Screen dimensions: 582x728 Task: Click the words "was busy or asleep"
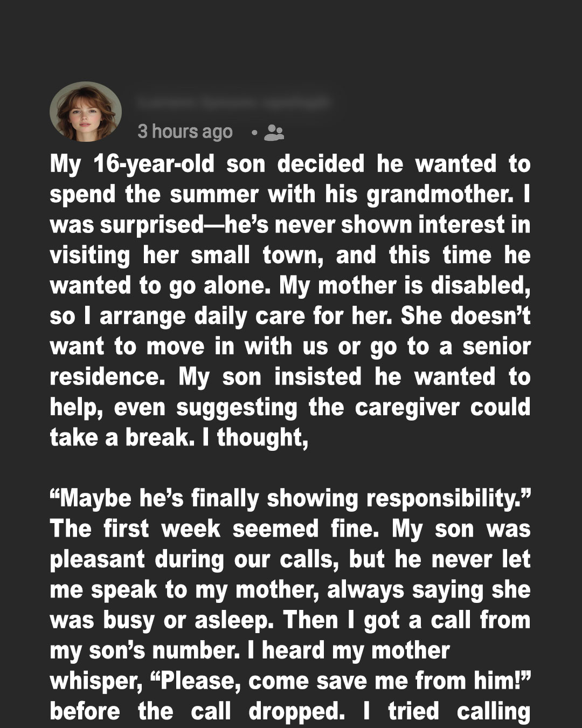tap(162, 620)
